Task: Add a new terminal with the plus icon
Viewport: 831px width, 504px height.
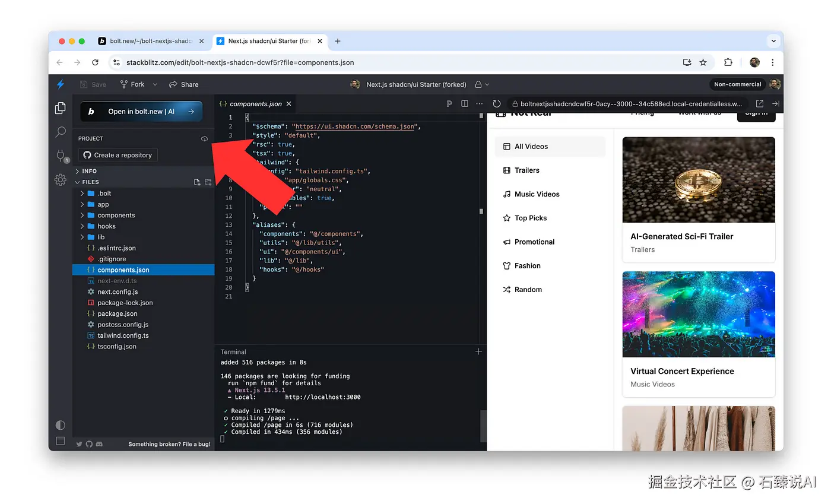Action: [478, 351]
